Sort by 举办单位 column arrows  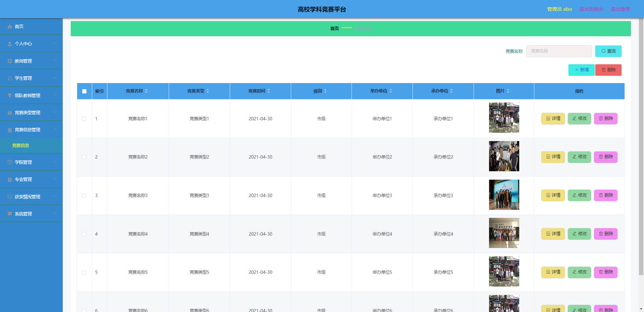click(x=391, y=91)
